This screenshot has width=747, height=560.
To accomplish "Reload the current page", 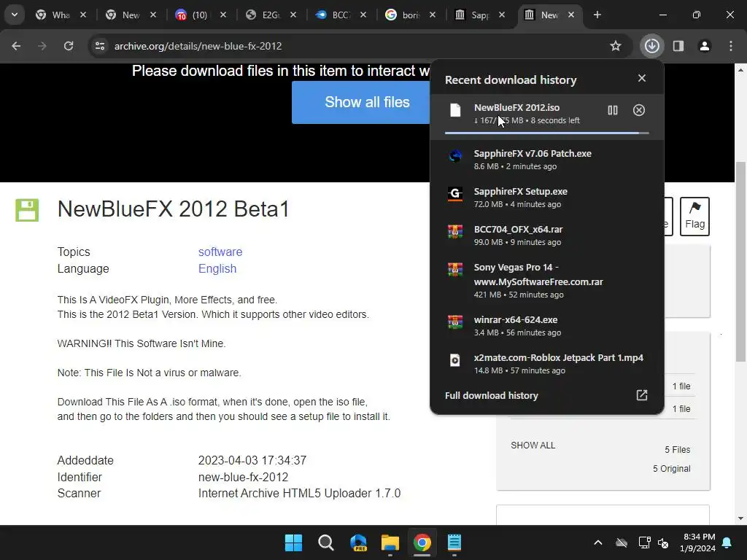I will pos(69,46).
